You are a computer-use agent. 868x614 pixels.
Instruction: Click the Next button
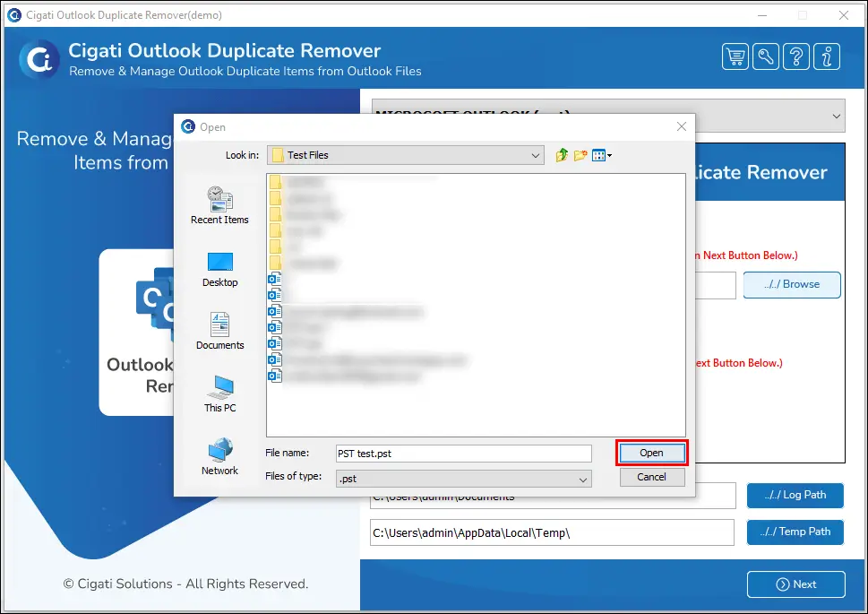click(796, 584)
